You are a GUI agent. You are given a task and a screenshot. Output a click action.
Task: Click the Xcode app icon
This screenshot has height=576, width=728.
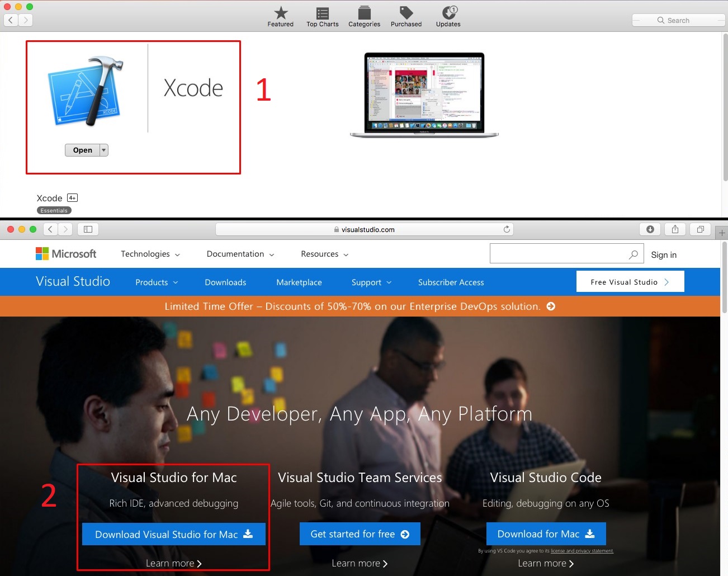coord(86,91)
